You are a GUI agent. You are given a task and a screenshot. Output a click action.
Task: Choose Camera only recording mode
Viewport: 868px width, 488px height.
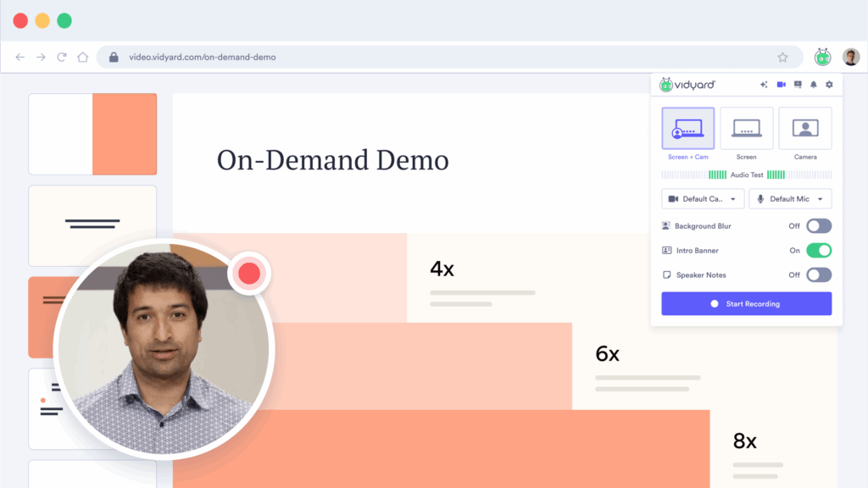click(x=804, y=129)
